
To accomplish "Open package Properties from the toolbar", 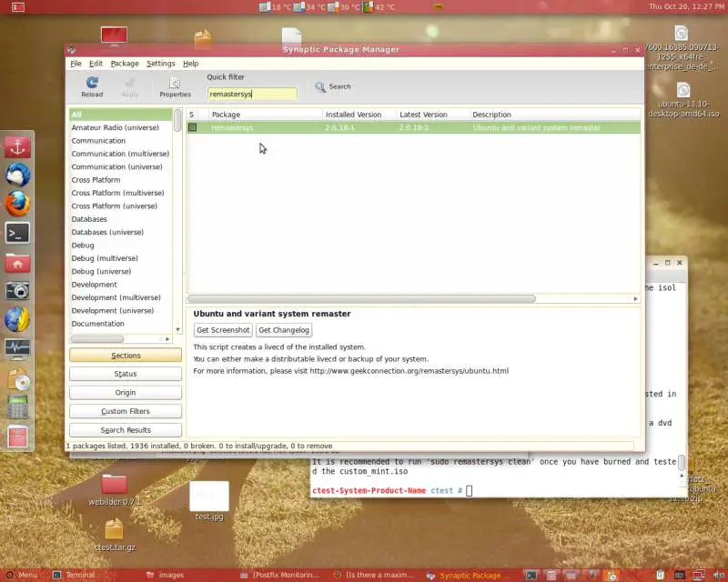I will 175,86.
